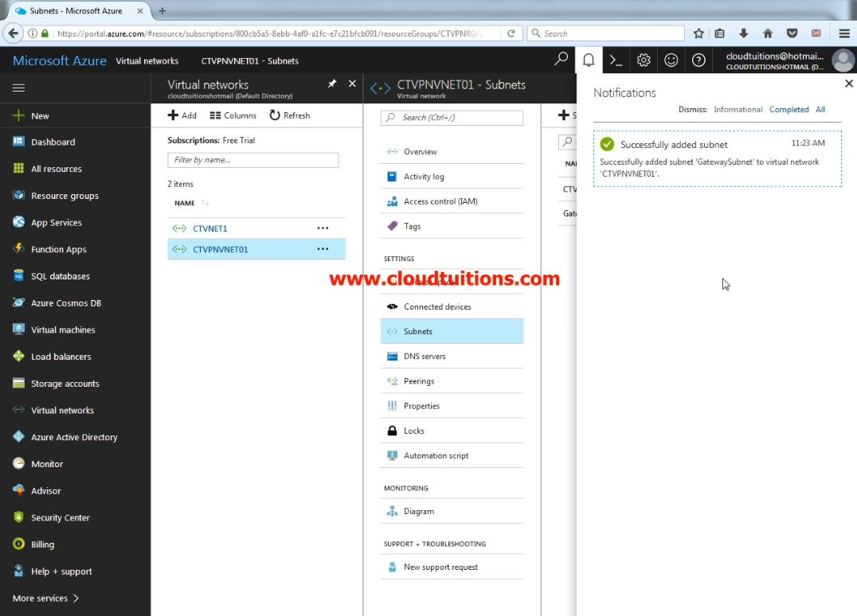Click the Azure top bar search magnifier
The image size is (857, 616).
562,59
